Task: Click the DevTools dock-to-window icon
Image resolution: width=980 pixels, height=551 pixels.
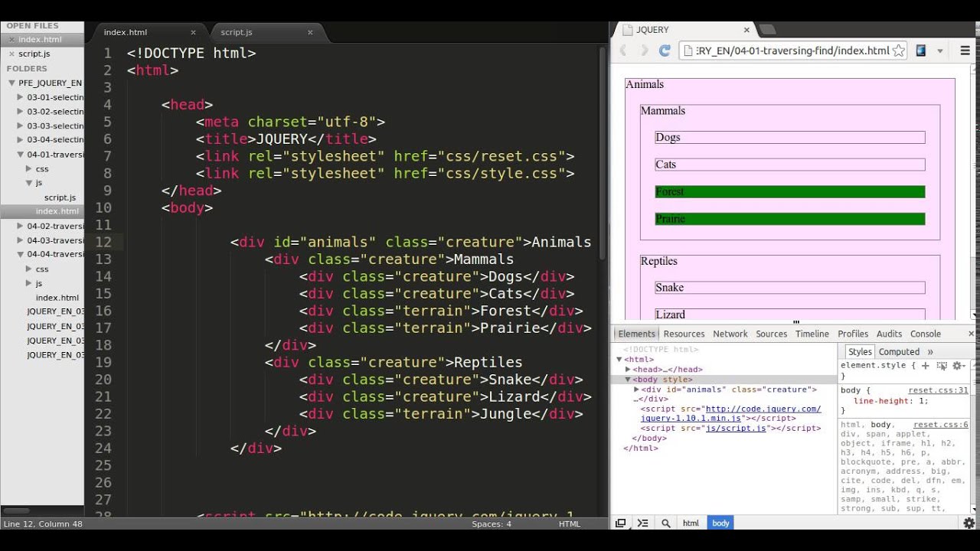Action: pos(621,523)
